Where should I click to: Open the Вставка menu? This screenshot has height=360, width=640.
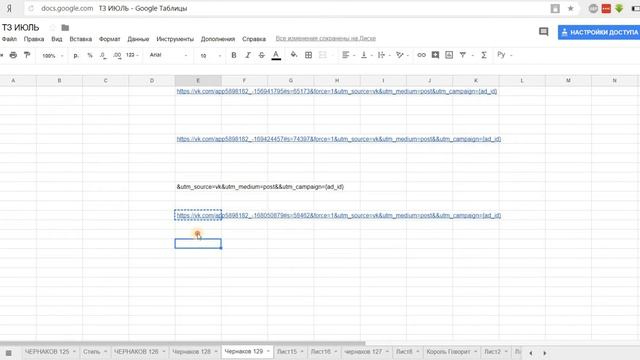click(x=80, y=39)
